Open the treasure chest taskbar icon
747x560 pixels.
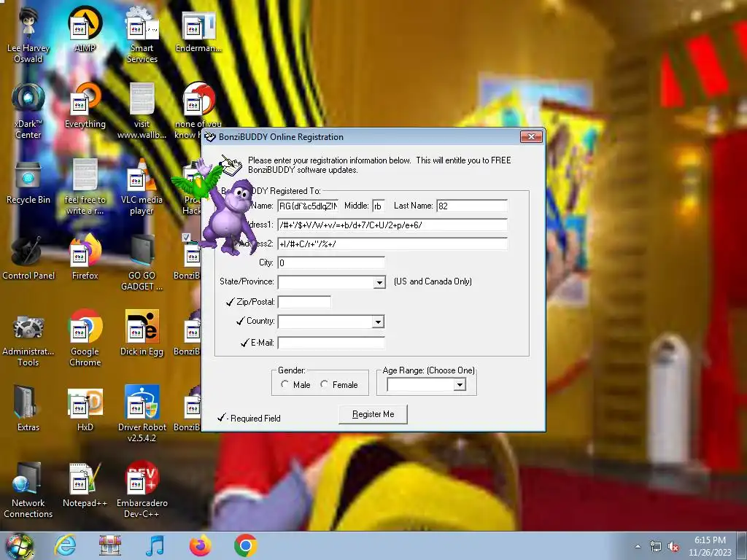(109, 545)
